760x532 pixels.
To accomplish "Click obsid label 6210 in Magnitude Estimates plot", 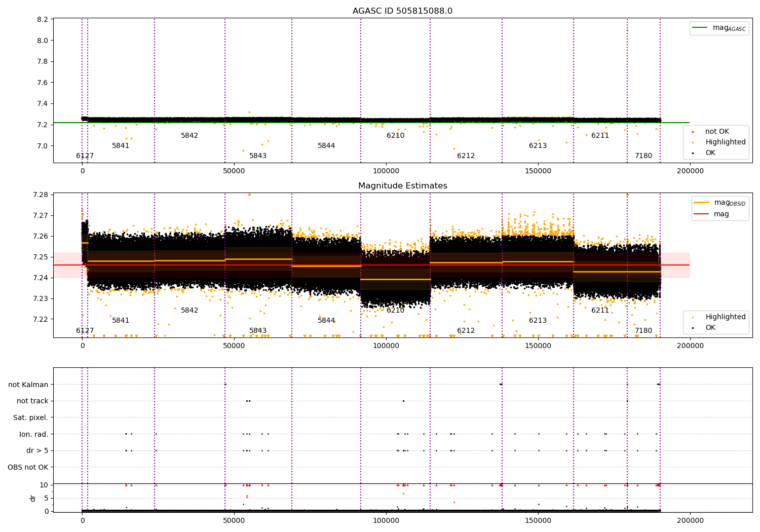I will [x=396, y=311].
